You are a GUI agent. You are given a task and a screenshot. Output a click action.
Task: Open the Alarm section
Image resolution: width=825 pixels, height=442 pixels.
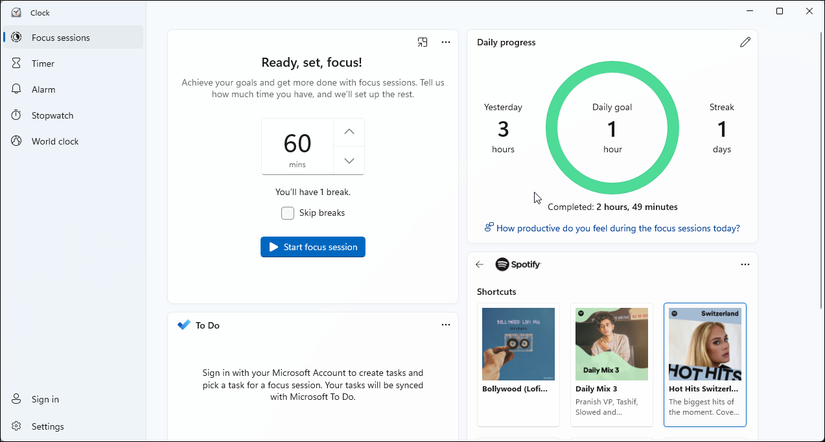(x=43, y=89)
